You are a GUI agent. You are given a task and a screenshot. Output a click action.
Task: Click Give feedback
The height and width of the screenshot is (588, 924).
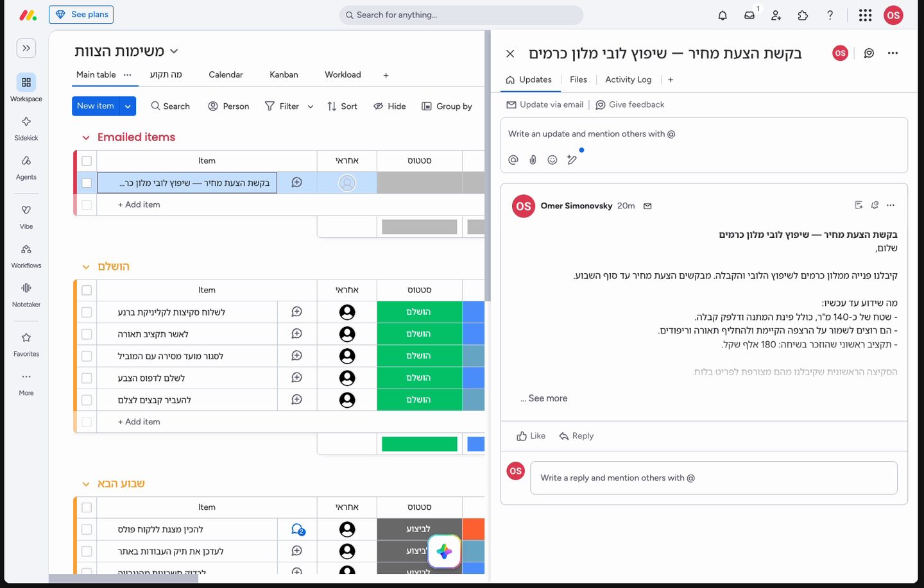point(629,105)
